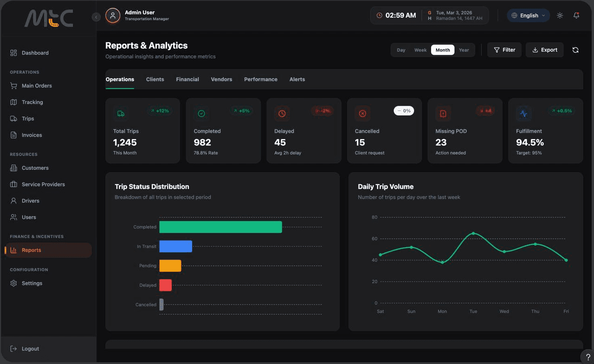Open Settings gear icon in sidebar
Viewport: 594px width, 364px height.
tap(13, 283)
